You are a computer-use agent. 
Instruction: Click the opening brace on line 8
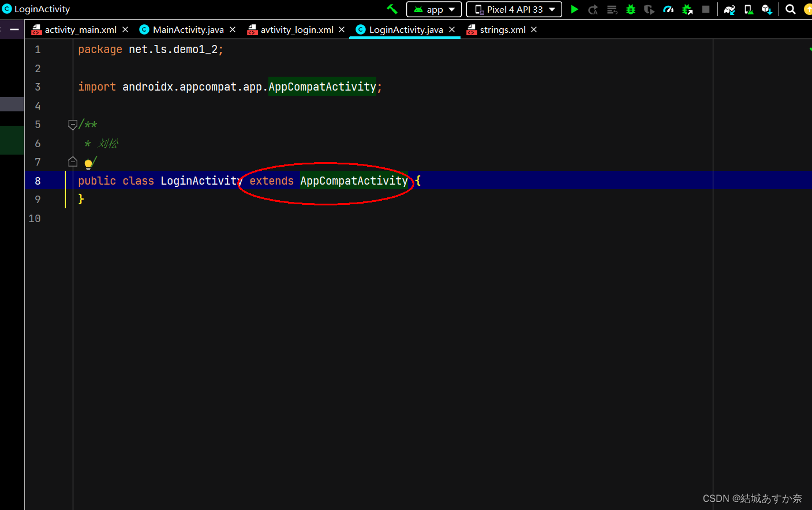click(x=418, y=181)
